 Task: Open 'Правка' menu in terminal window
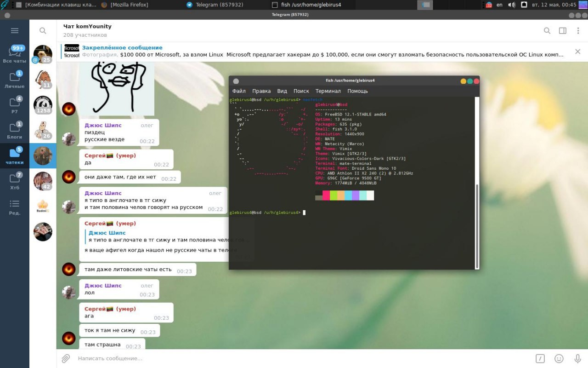click(x=261, y=91)
